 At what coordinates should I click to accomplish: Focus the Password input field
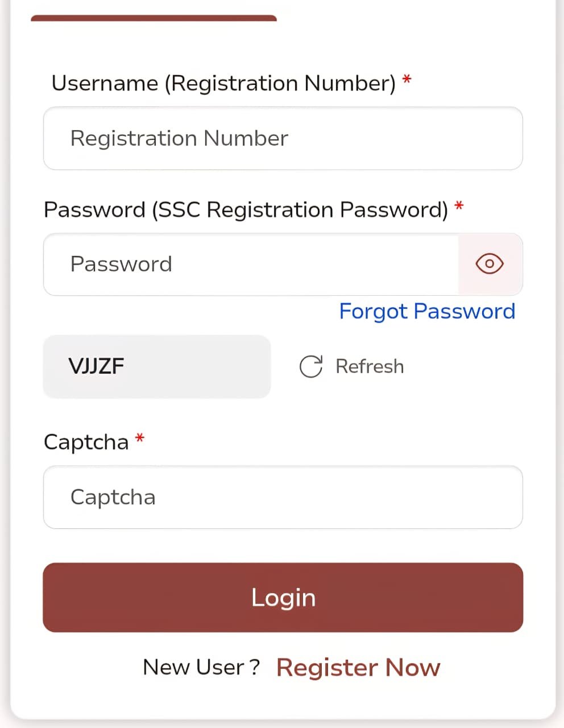250,264
